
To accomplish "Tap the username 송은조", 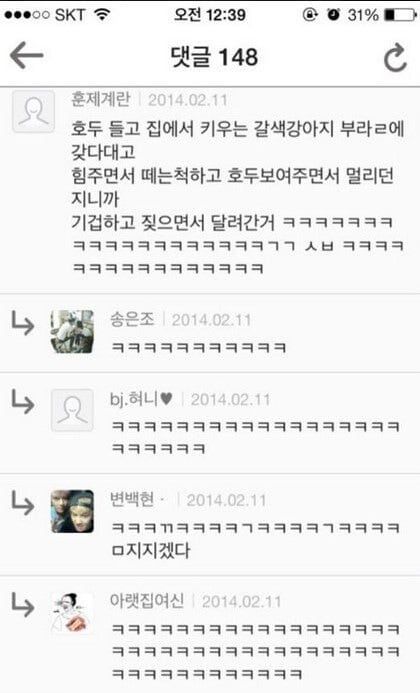I will pos(132,319).
